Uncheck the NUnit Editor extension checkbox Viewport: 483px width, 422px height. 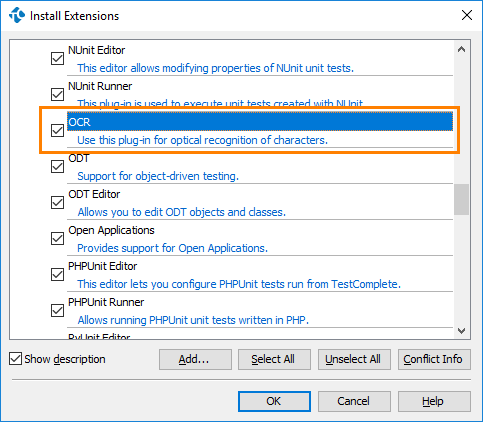click(57, 58)
